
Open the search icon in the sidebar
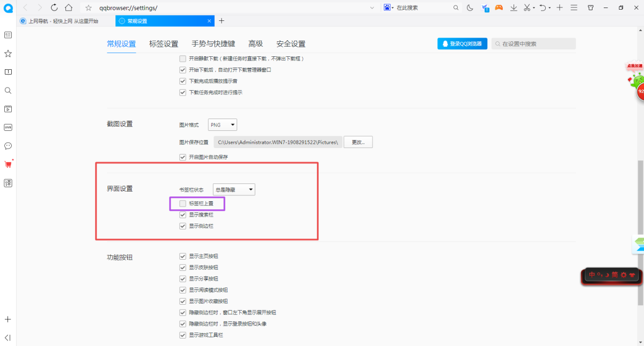[8, 91]
